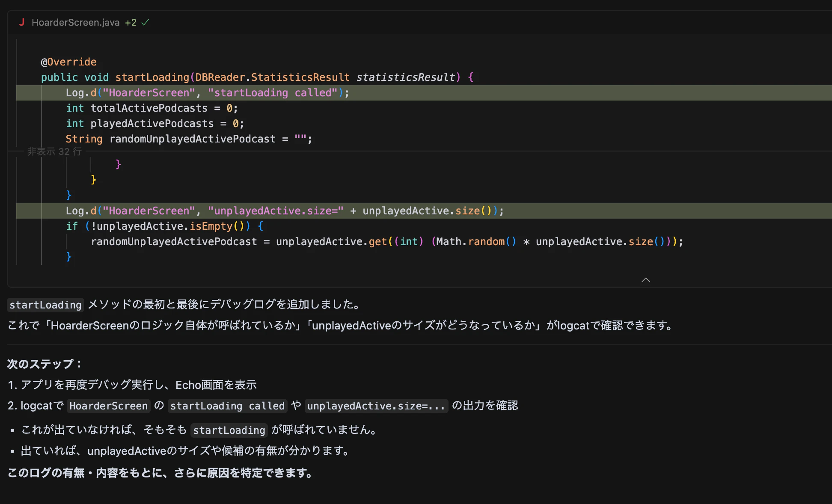The image size is (832, 504).
Task: Click the startLoading chip in the bullet list
Action: pyautogui.click(x=229, y=430)
